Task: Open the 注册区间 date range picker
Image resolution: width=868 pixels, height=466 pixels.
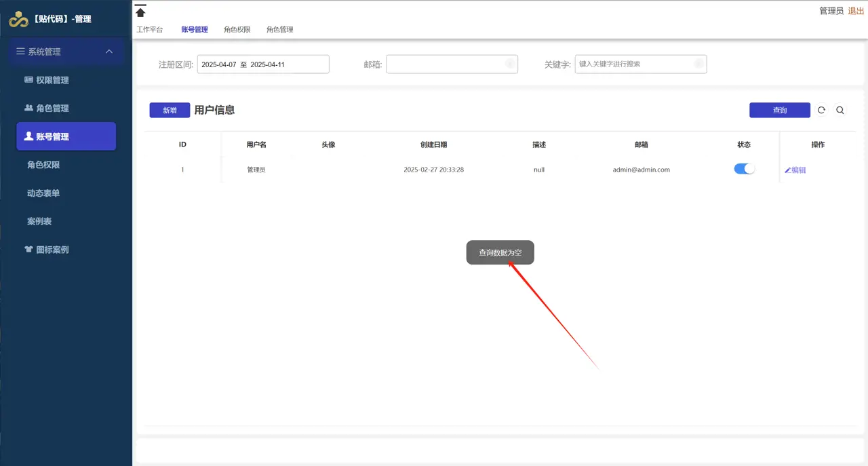Action: point(263,64)
